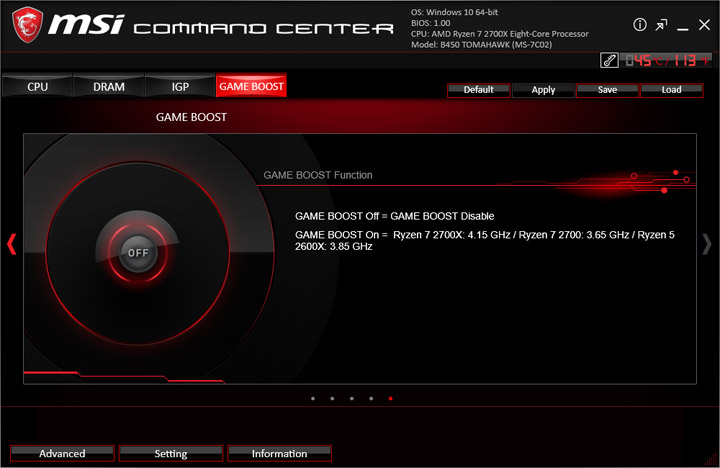Jump to the first page dot
Screen dimensions: 720x468
tap(313, 399)
